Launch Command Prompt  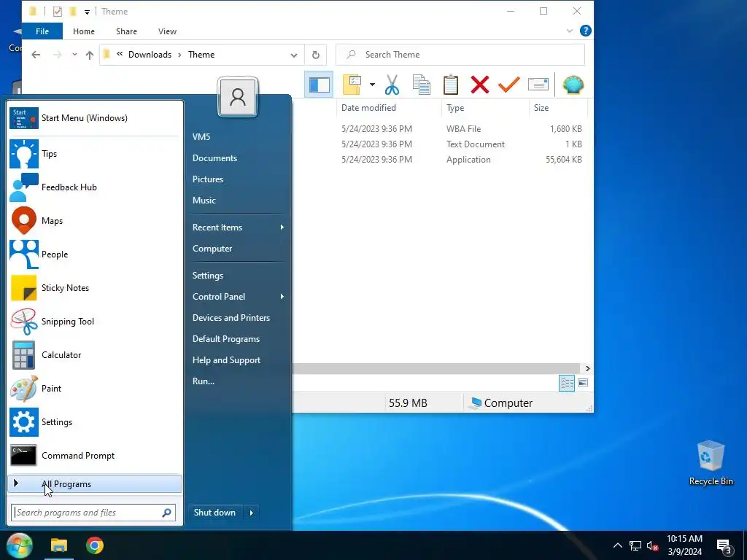click(95, 456)
